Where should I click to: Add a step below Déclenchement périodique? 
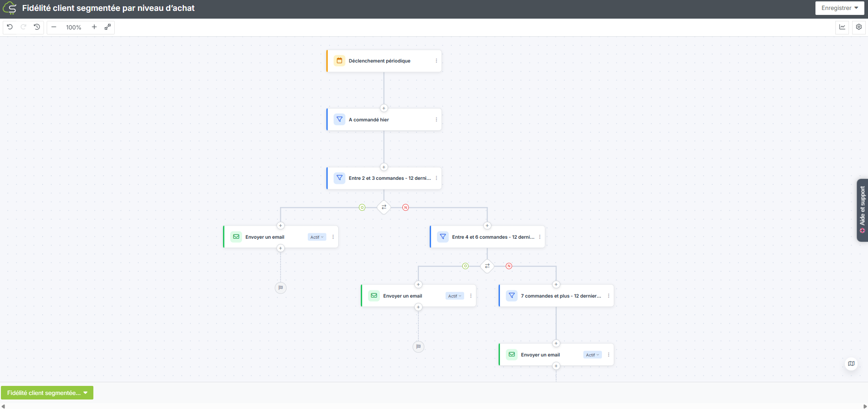(384, 108)
